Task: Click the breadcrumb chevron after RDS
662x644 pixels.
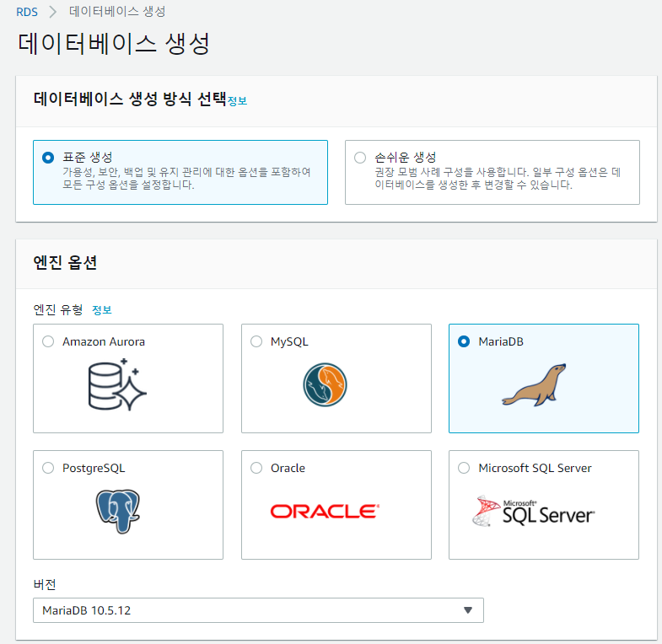Action: 53,12
